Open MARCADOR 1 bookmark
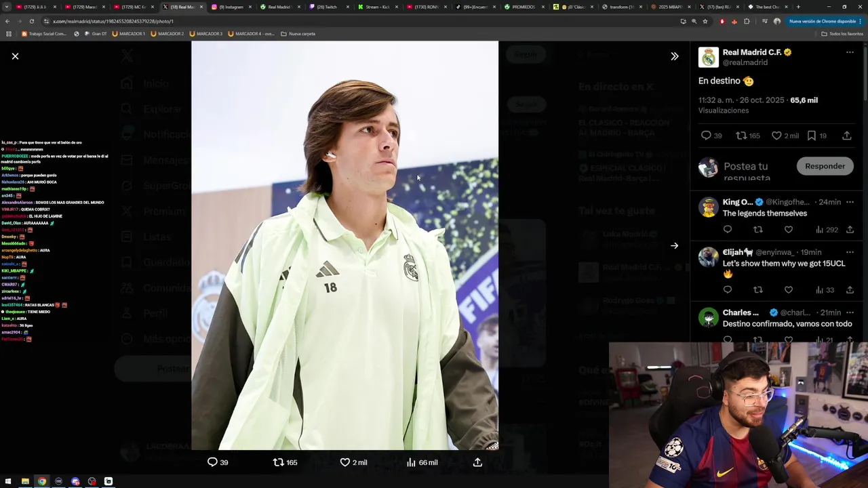Screen dimensions: 868x488 (128, 33)
